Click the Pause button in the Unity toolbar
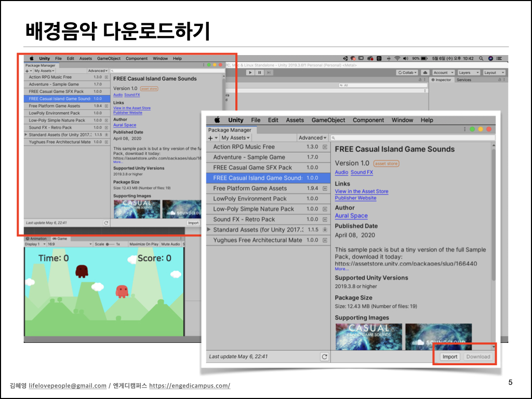The width and height of the screenshot is (532, 399). (x=260, y=73)
